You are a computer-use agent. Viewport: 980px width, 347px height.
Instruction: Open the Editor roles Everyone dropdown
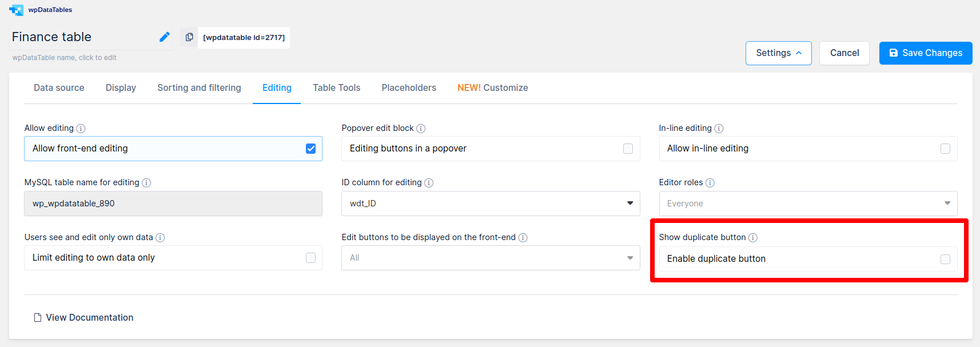click(x=808, y=204)
